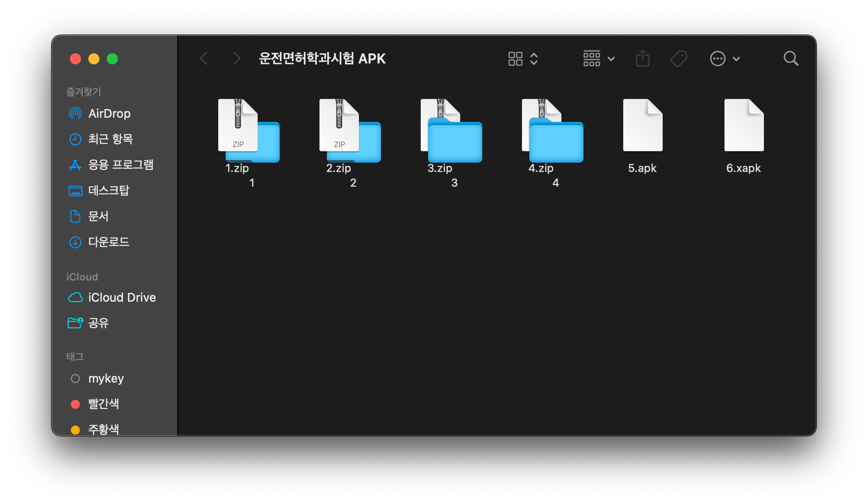Click the Share toolbar icon
This screenshot has height=504, width=868.
point(642,59)
